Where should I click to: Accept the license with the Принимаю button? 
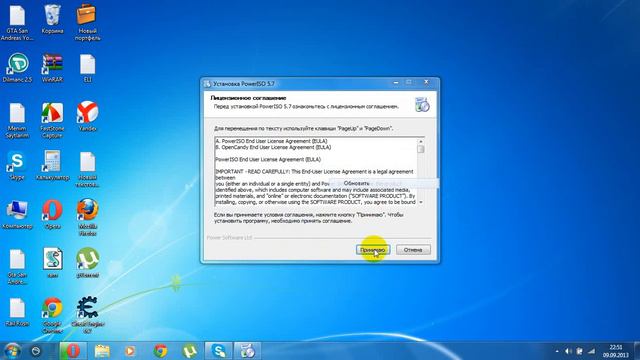(373, 249)
